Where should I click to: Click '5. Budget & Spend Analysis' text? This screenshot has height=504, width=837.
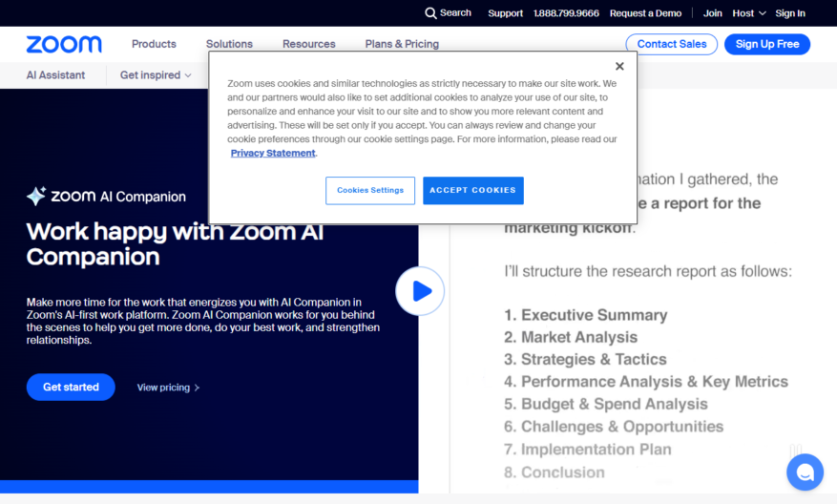(606, 404)
